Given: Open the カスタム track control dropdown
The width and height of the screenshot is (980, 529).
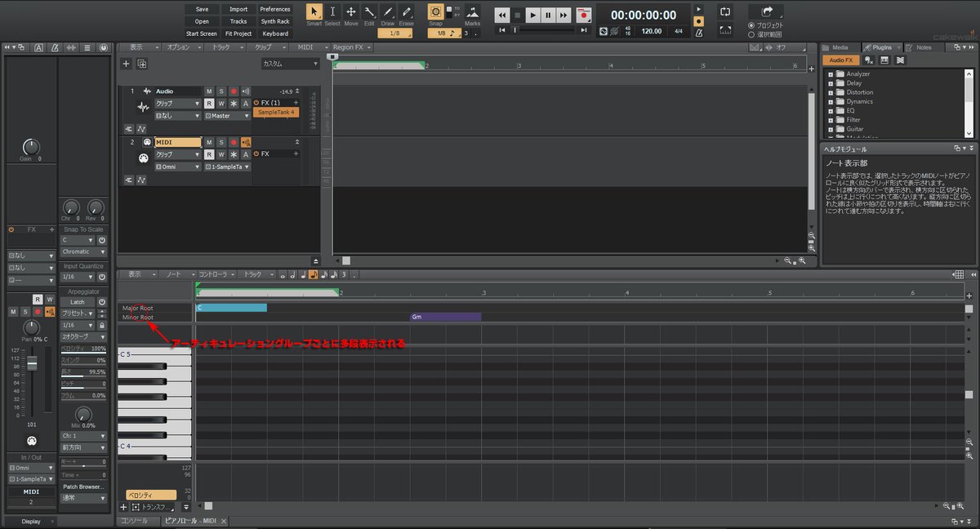Looking at the screenshot, I should [x=290, y=64].
